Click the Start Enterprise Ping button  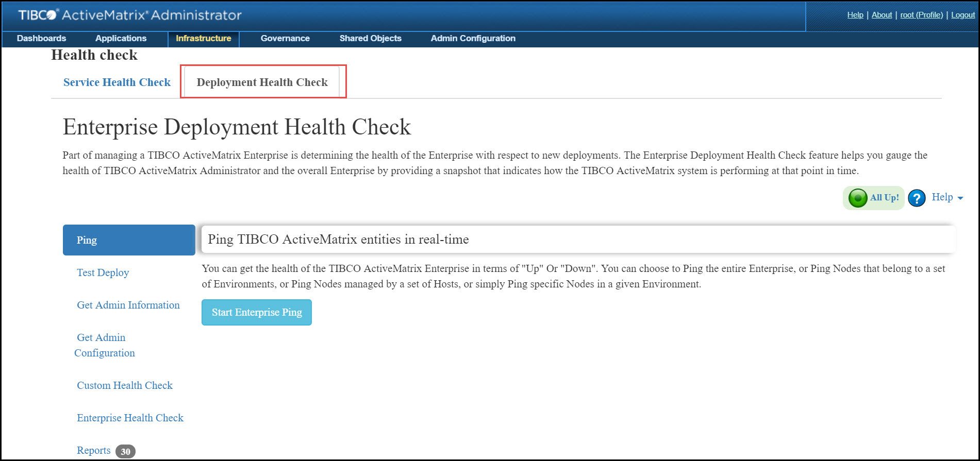pyautogui.click(x=257, y=312)
